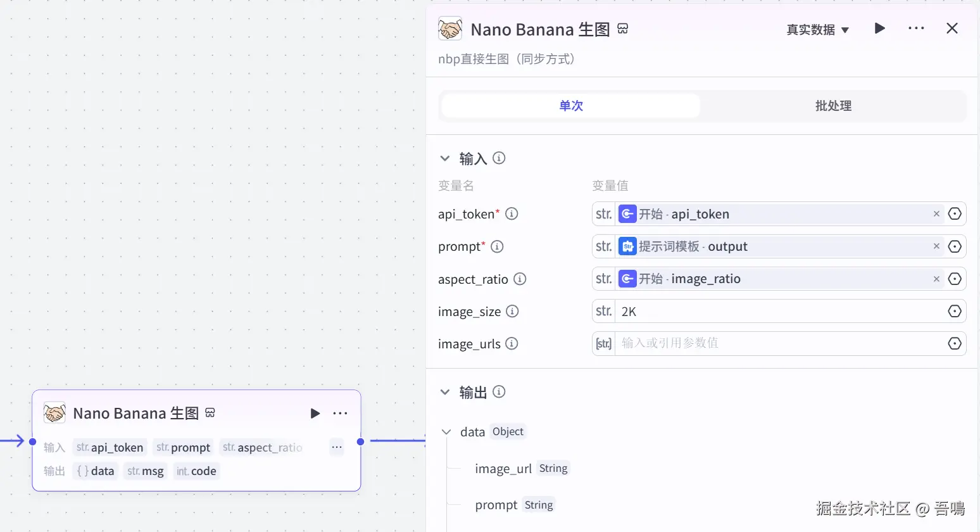The height and width of the screenshot is (532, 980).
Task: Show info for prompt variable
Action: (x=497, y=246)
